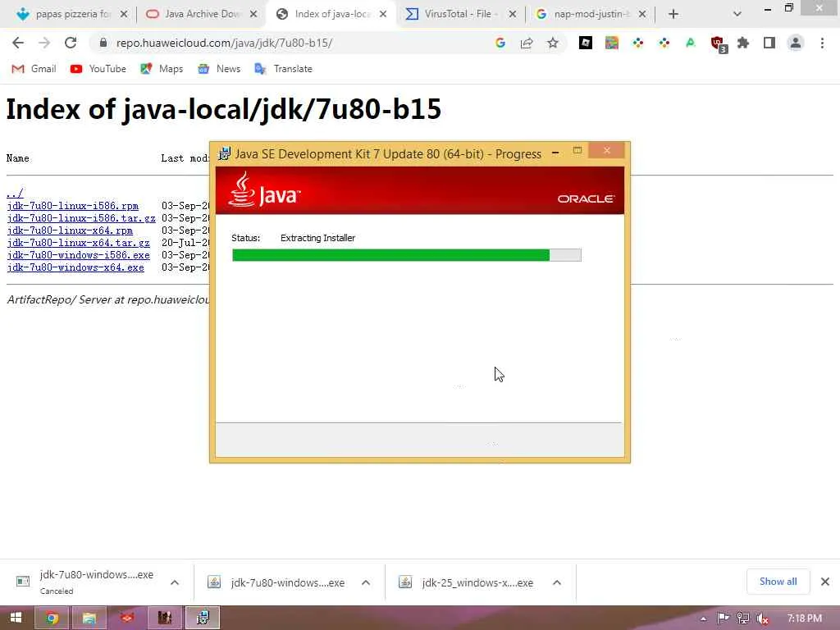The image size is (840, 630).
Task: Show hidden system tray icons
Action: 703,619
